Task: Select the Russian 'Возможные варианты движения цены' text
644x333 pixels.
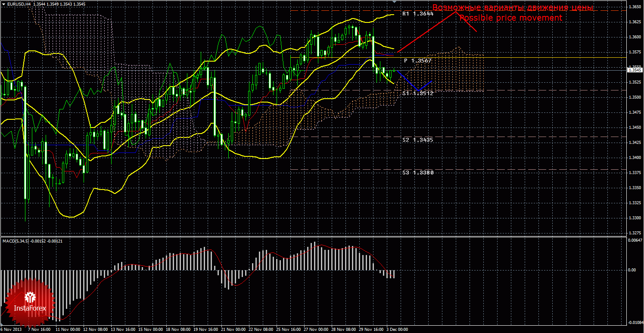Action: 513,8
